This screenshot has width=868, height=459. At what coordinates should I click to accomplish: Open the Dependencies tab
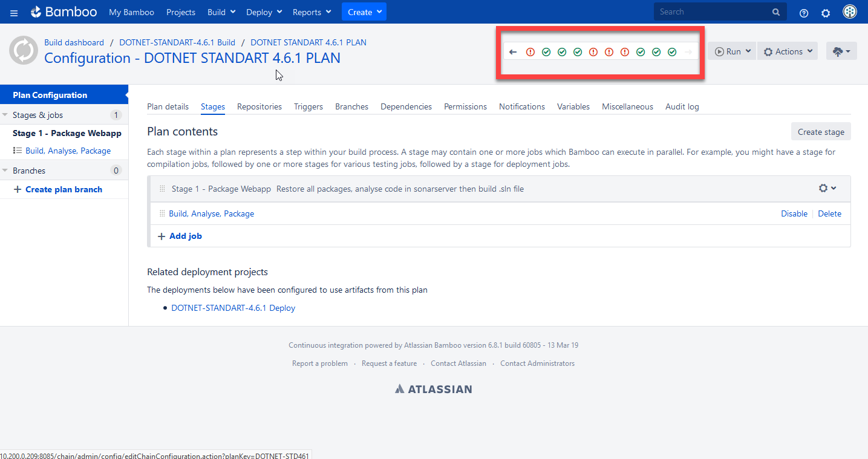[406, 107]
